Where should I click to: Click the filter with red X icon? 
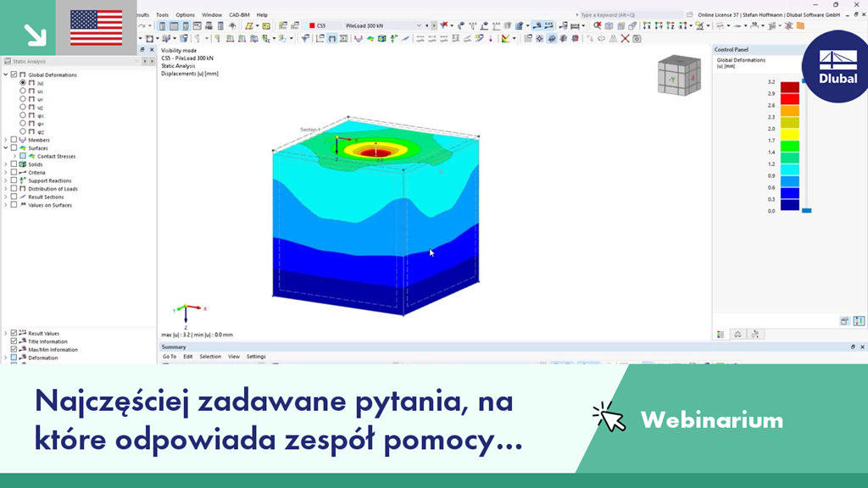click(x=444, y=25)
